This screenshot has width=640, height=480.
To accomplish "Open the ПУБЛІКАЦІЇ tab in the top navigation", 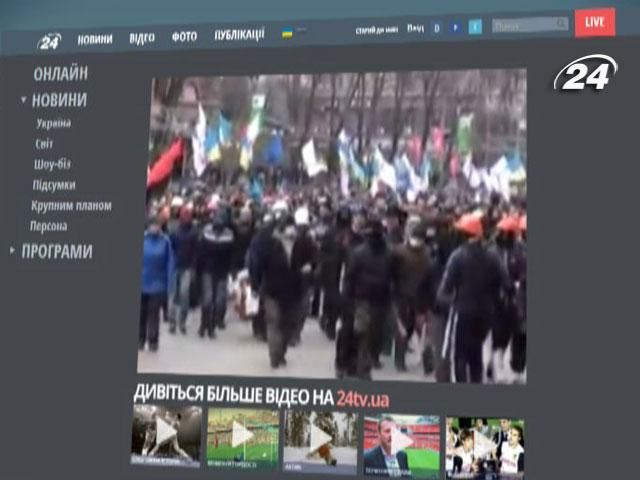I will pyautogui.click(x=240, y=34).
